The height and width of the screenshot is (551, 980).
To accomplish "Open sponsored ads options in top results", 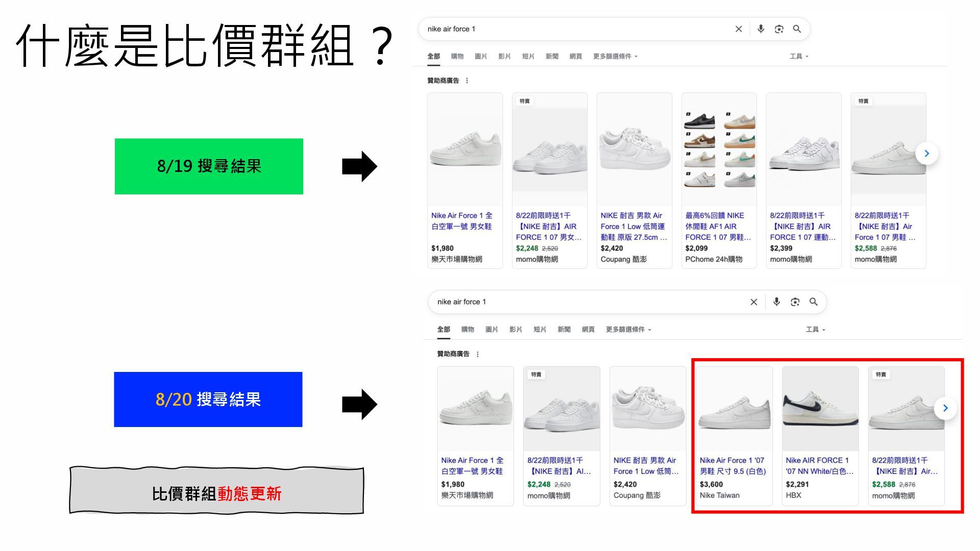I will coord(467,81).
